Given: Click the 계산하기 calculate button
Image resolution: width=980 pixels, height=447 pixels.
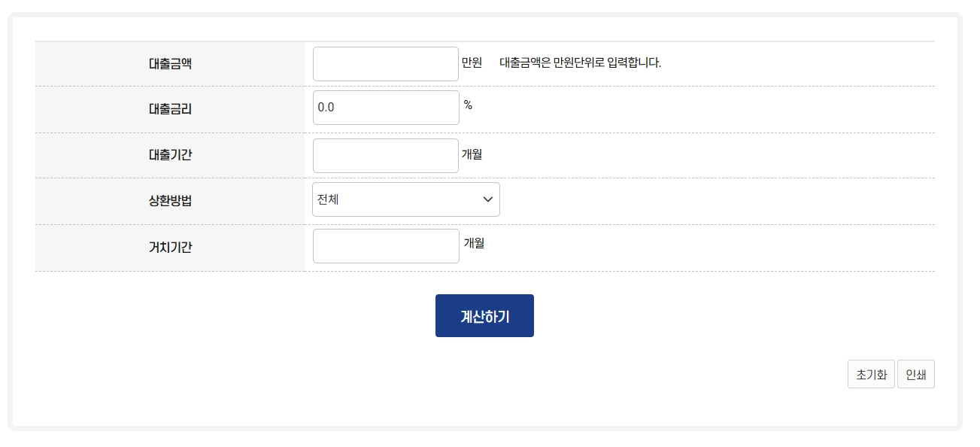Looking at the screenshot, I should tap(484, 315).
